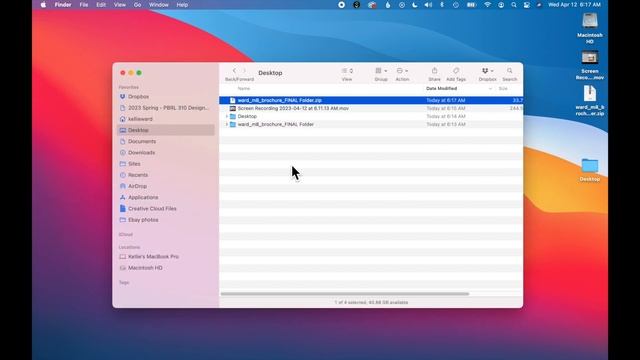Open the View menu in menu bar
This screenshot has width=640, height=360.
click(x=120, y=5)
